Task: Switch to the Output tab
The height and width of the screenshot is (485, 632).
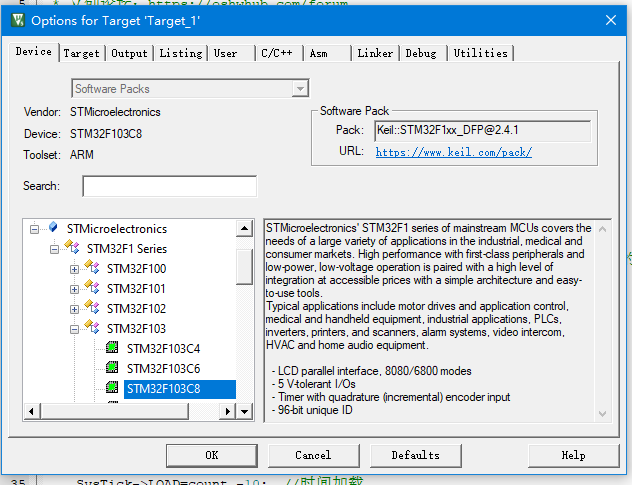Action: (x=129, y=53)
